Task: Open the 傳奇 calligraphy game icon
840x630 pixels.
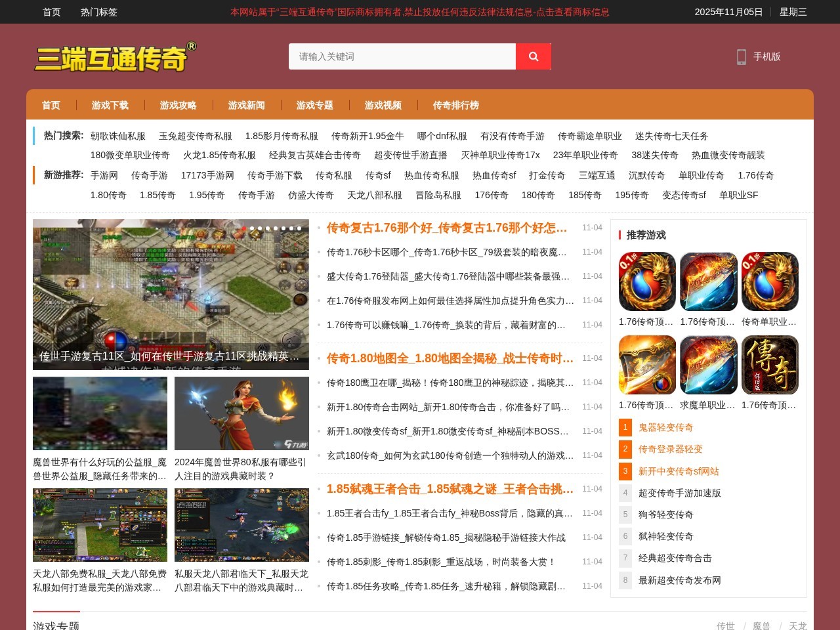Action: (x=770, y=365)
